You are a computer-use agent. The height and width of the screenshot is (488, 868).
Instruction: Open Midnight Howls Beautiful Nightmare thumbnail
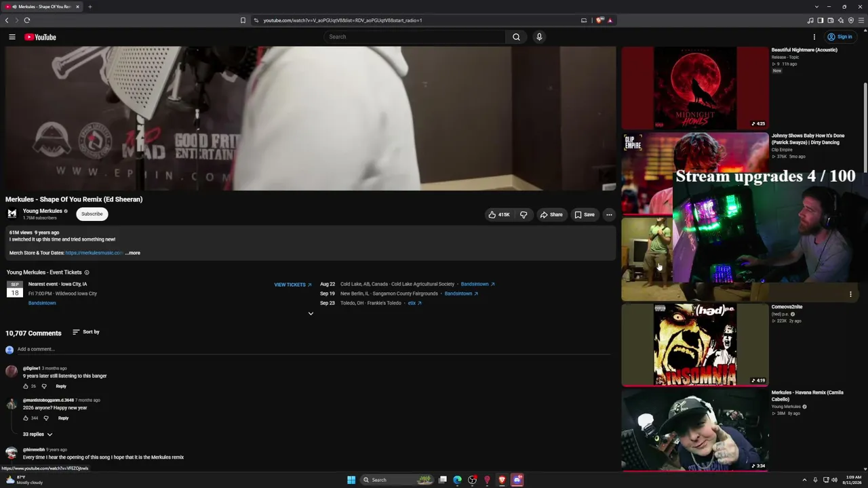(x=695, y=88)
